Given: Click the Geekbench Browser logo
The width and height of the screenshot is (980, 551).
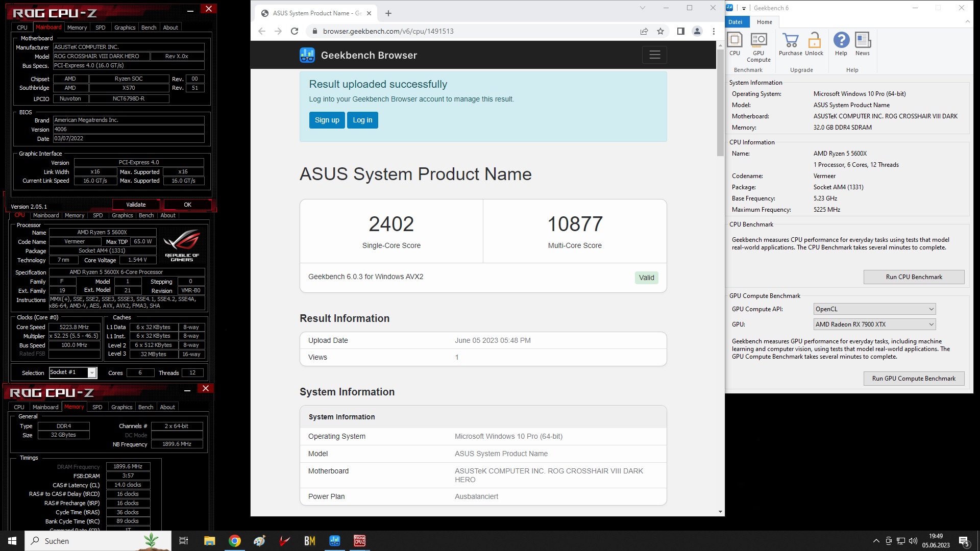Looking at the screenshot, I should (307, 55).
